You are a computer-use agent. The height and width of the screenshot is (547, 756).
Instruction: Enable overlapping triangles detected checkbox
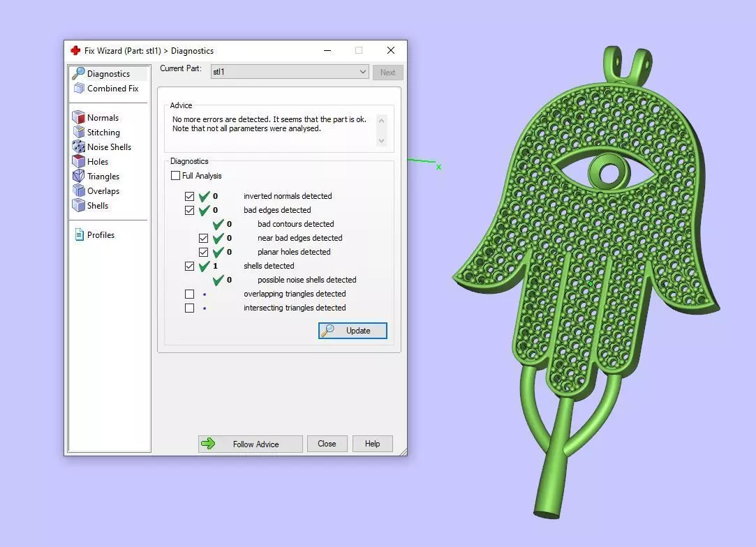point(189,294)
